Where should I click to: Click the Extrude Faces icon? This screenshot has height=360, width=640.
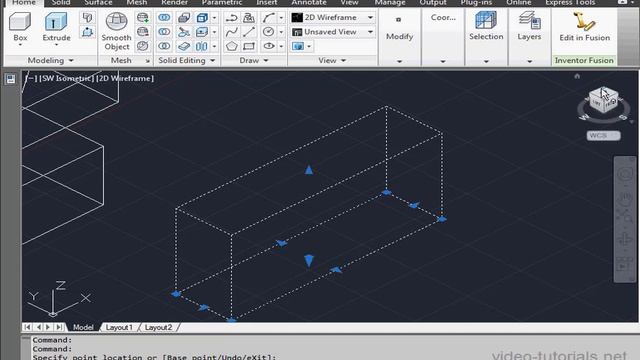[x=202, y=32]
